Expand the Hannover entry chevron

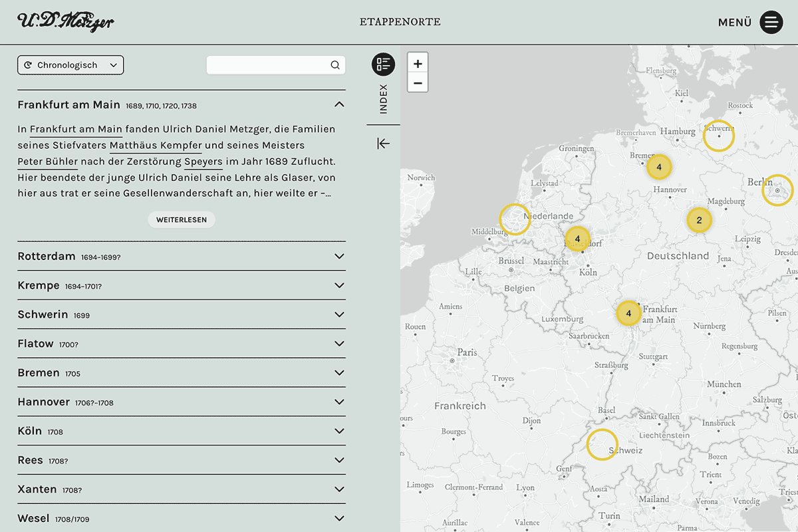(x=339, y=402)
